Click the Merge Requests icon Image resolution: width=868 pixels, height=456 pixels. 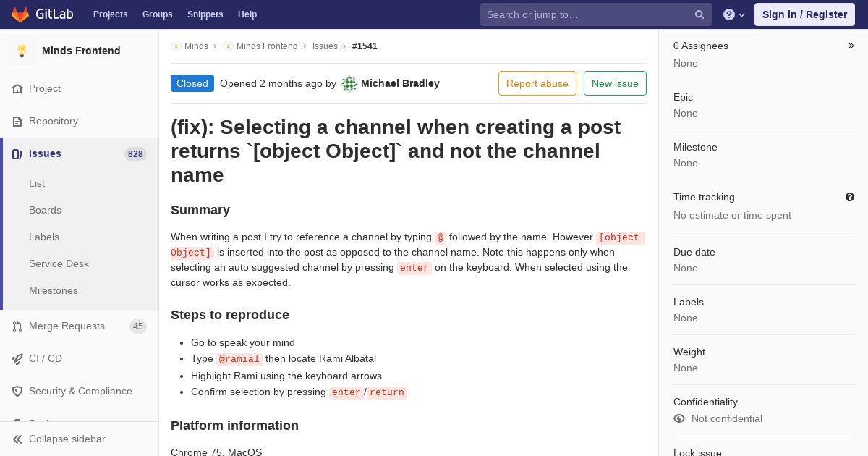tap(17, 326)
